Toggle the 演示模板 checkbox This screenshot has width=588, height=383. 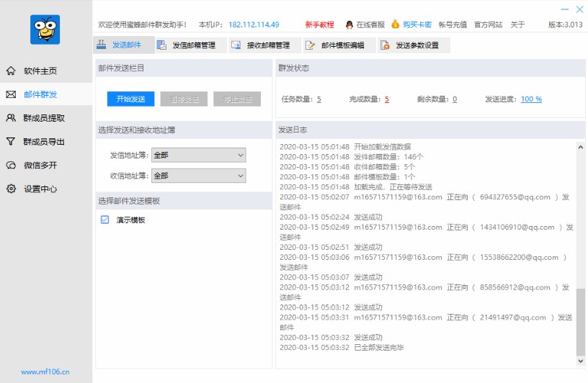[105, 220]
